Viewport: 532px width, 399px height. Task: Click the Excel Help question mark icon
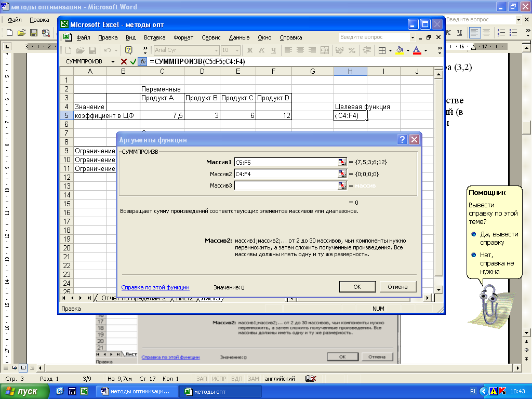point(129,50)
